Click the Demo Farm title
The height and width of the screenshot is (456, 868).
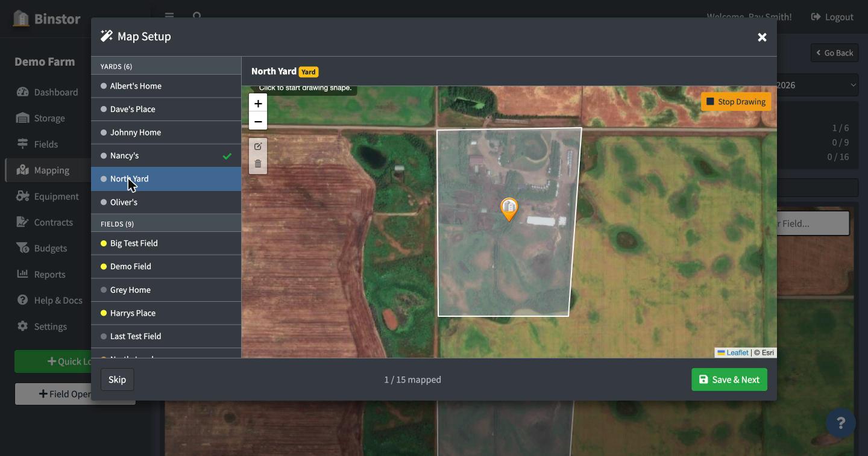pyautogui.click(x=45, y=61)
